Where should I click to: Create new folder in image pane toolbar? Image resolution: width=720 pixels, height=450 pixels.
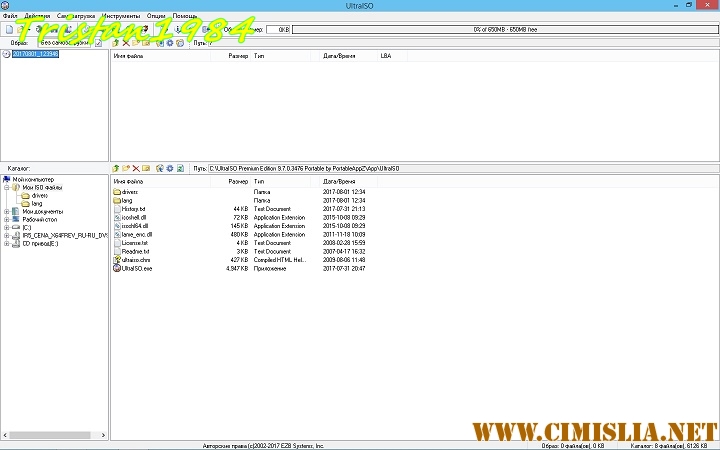click(136, 43)
